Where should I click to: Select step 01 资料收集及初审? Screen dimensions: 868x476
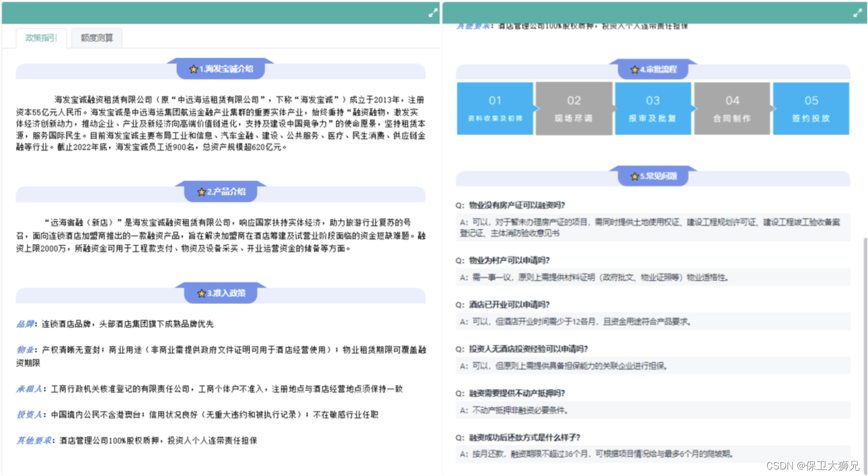click(495, 109)
